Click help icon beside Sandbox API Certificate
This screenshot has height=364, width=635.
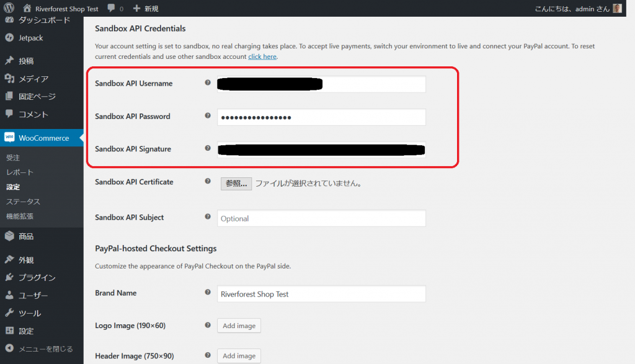[x=208, y=182]
